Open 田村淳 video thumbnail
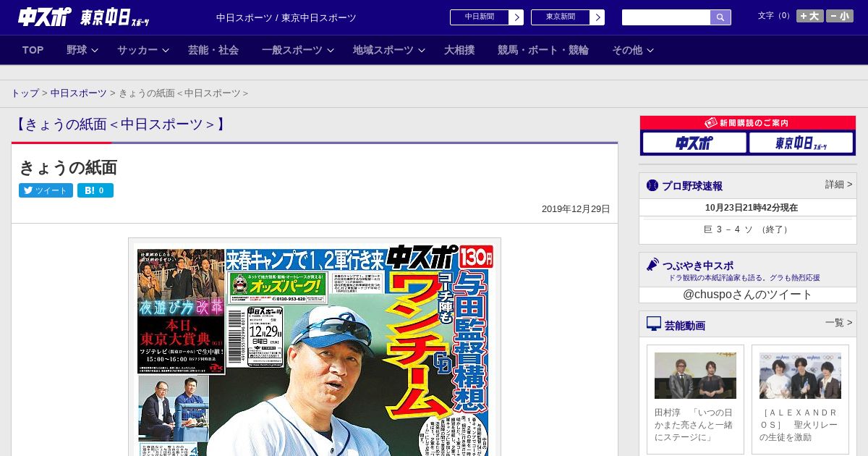Image resolution: width=868 pixels, height=456 pixels. (x=695, y=376)
